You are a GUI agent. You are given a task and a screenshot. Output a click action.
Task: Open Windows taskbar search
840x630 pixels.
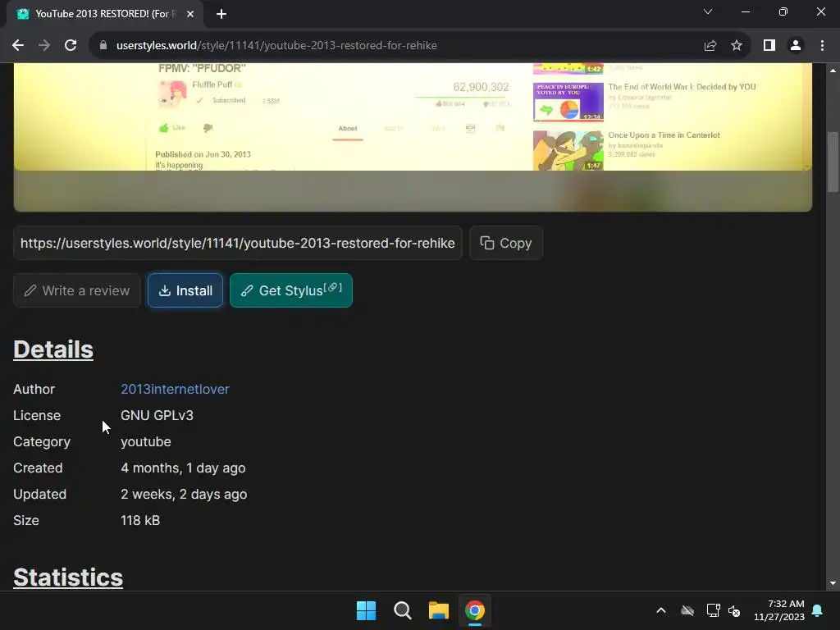pos(402,610)
